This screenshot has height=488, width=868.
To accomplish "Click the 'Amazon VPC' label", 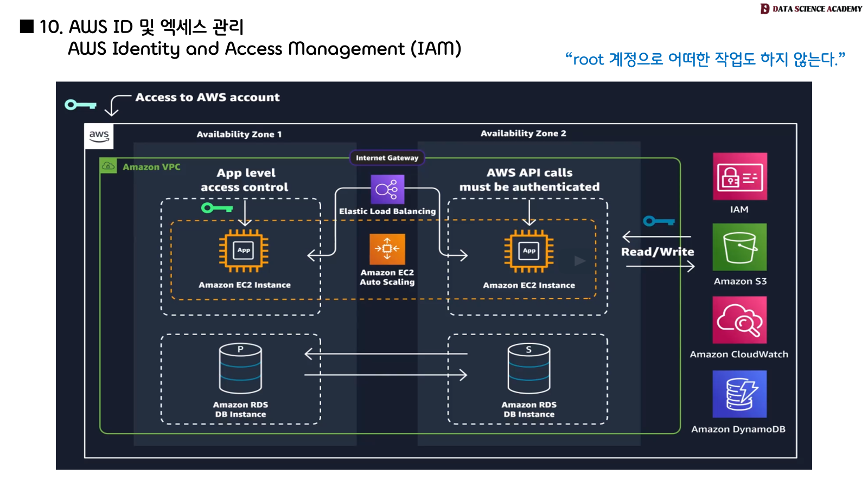I will [151, 167].
